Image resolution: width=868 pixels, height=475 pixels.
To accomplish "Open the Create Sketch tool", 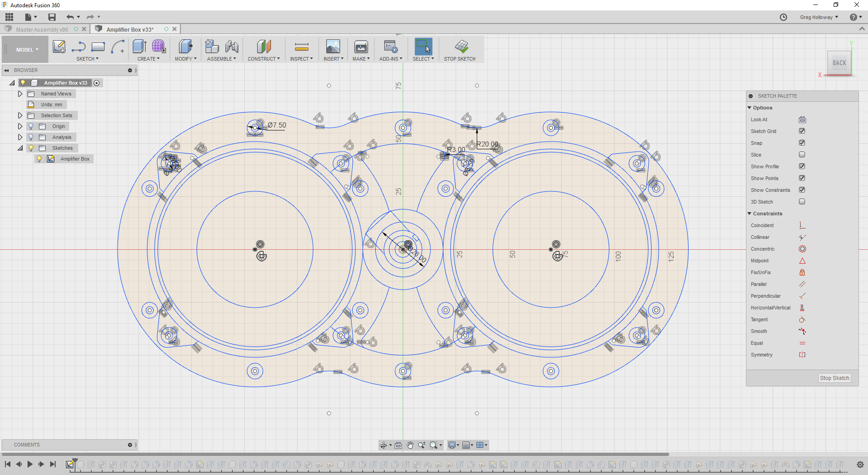I will point(59,47).
